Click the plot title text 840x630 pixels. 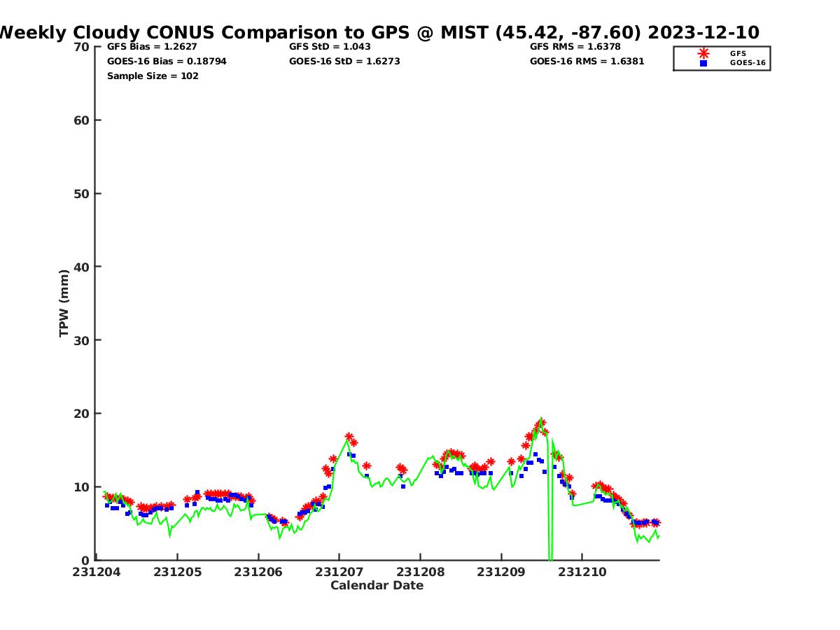pyautogui.click(x=379, y=32)
